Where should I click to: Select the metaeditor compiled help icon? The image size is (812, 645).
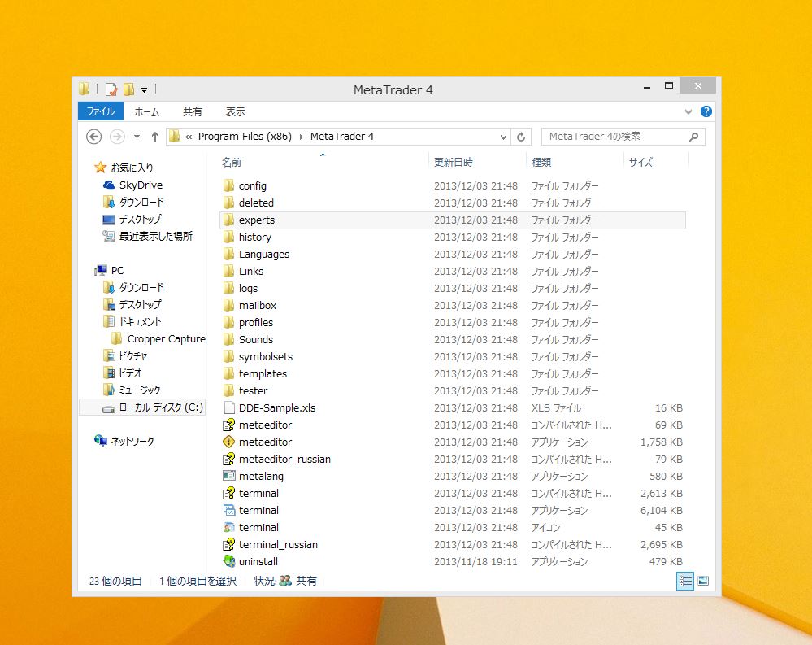[x=229, y=425]
